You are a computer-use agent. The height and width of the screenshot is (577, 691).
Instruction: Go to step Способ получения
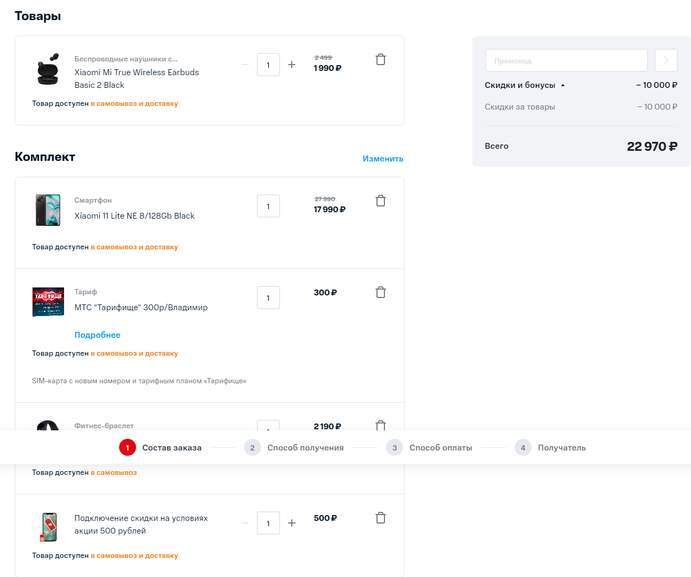point(305,448)
